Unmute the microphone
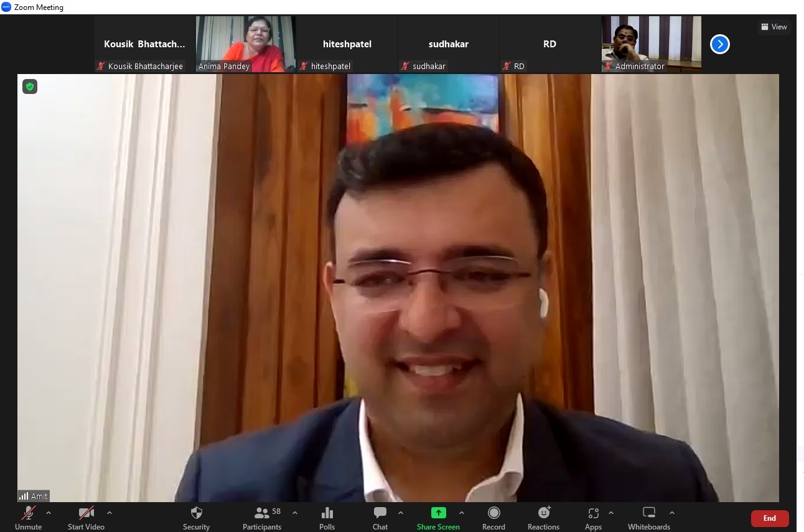The width and height of the screenshot is (804, 532). pos(28,518)
